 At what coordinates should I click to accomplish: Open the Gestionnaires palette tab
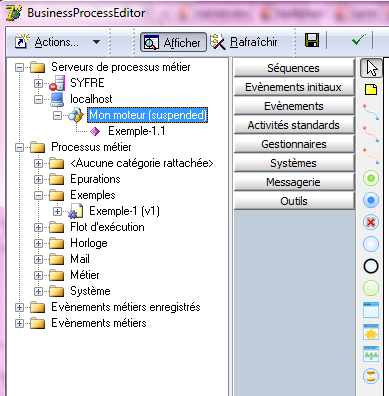coord(294,144)
